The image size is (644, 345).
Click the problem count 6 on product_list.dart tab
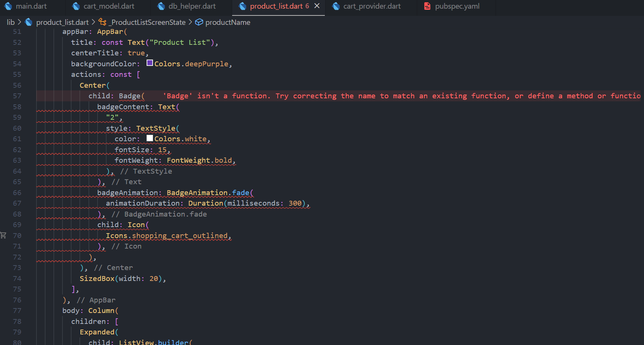pyautogui.click(x=307, y=6)
